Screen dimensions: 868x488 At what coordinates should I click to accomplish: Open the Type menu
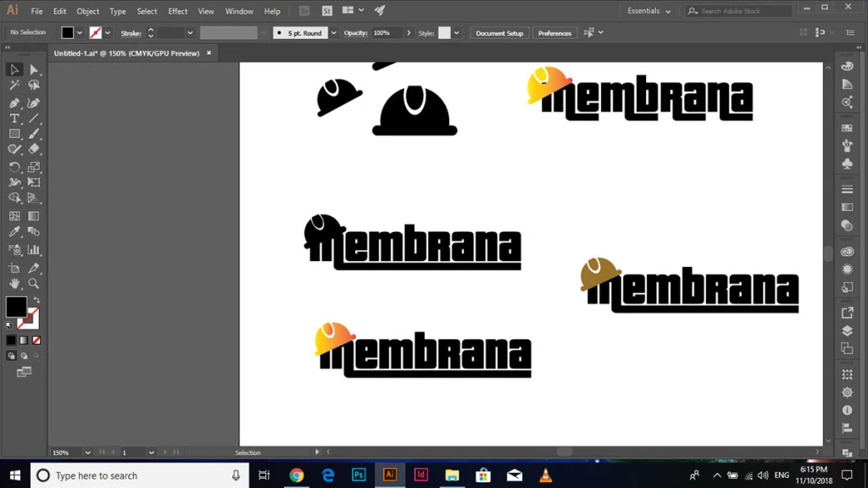tap(117, 11)
